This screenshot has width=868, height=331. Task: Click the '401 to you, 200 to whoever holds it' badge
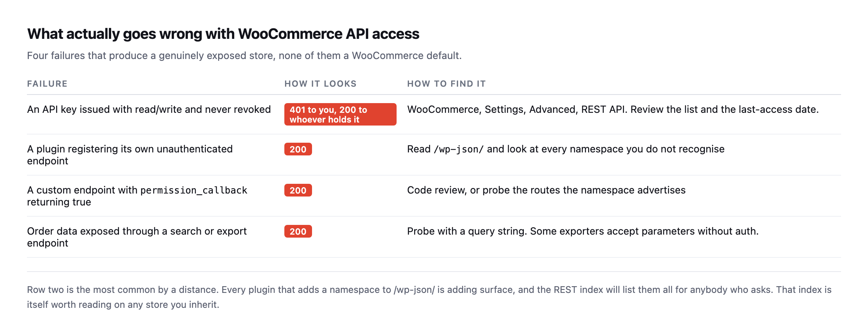click(340, 114)
